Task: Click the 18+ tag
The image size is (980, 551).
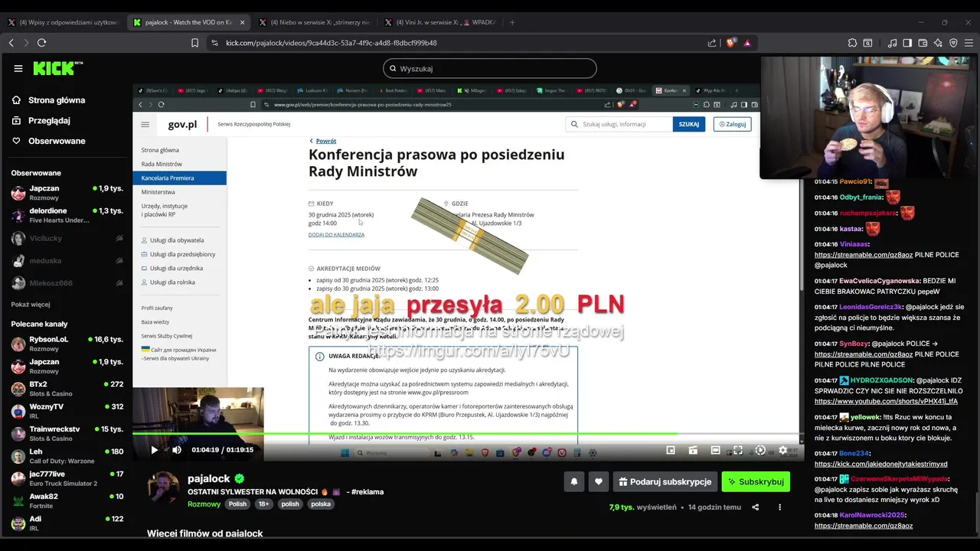Action: point(264,504)
